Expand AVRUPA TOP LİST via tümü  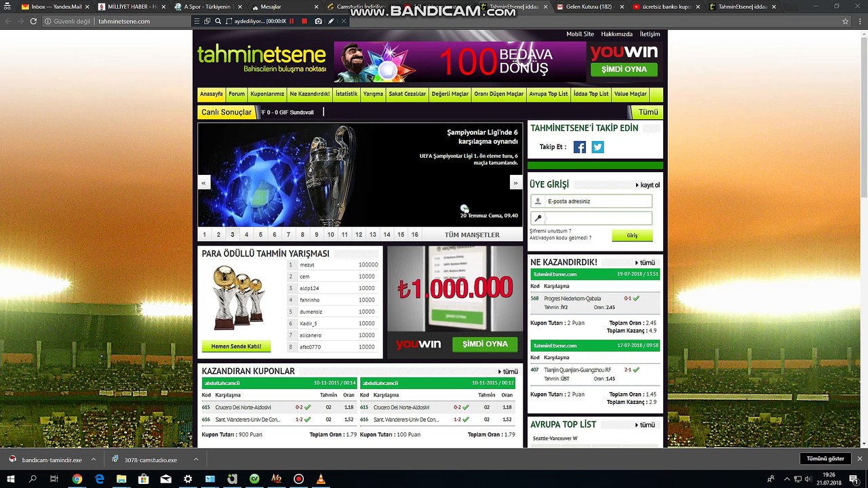[645, 425]
